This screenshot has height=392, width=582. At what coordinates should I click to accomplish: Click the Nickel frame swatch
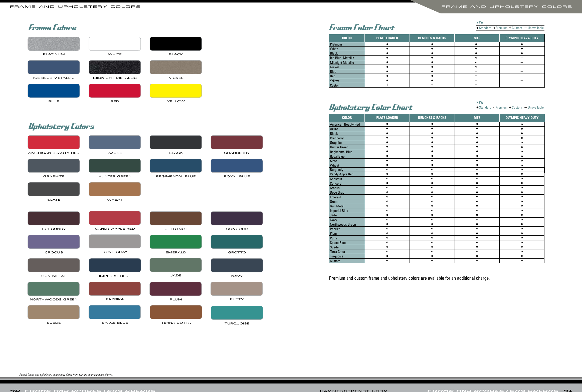pyautogui.click(x=176, y=67)
